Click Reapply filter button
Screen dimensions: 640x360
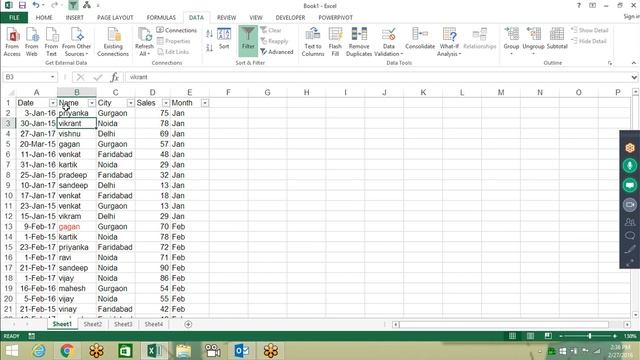274,41
